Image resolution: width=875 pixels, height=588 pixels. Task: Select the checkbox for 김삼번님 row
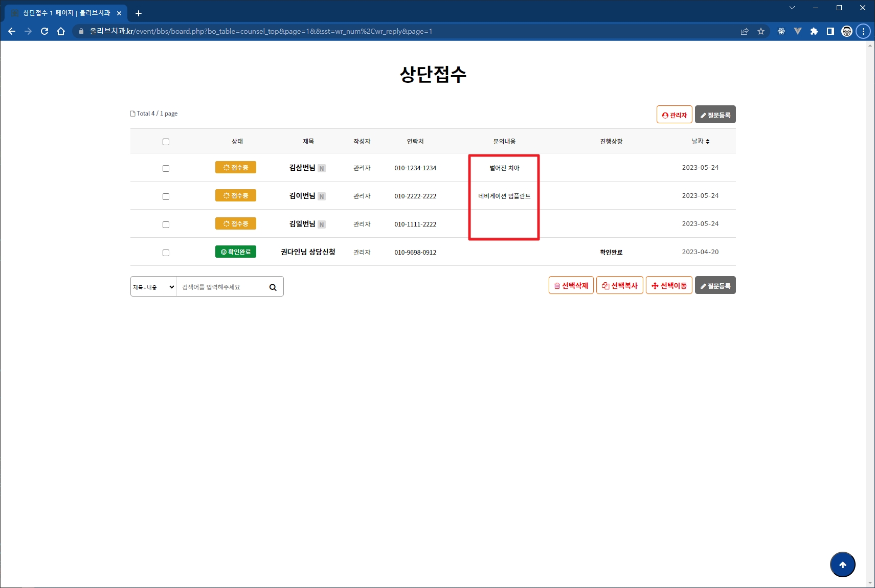(x=166, y=168)
